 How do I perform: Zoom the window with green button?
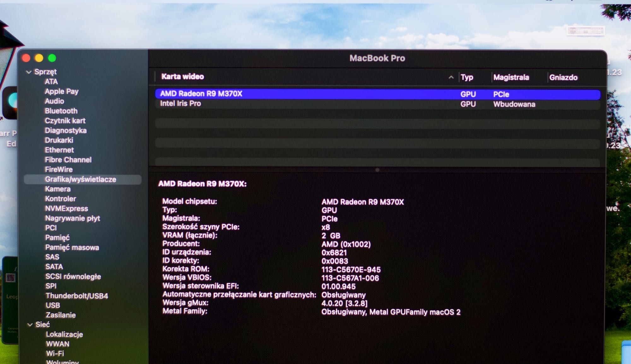(x=52, y=58)
